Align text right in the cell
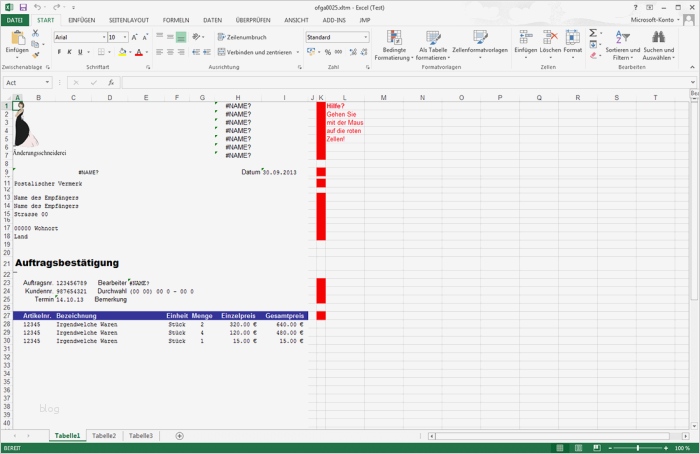 [x=181, y=52]
